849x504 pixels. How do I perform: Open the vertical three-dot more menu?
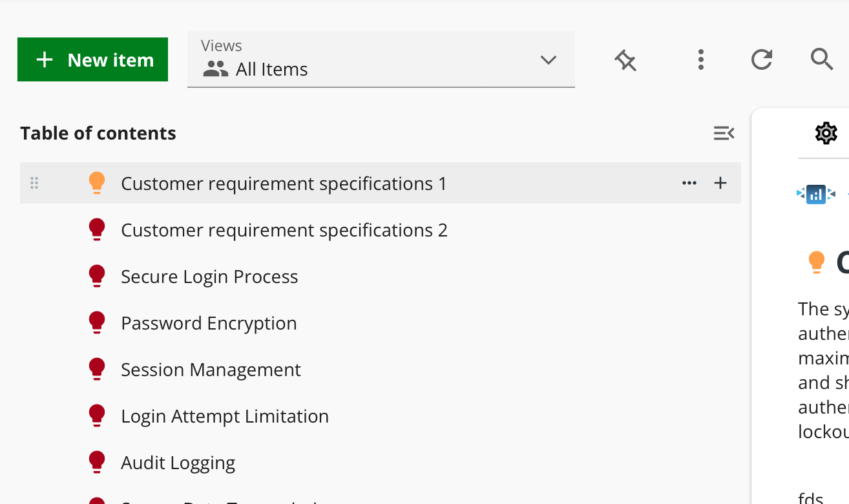[700, 59]
